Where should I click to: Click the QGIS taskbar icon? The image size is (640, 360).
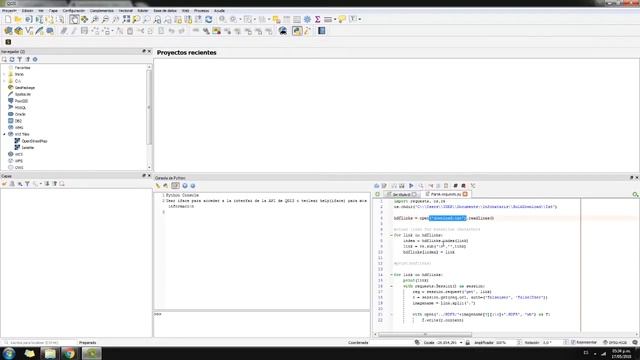(92, 353)
